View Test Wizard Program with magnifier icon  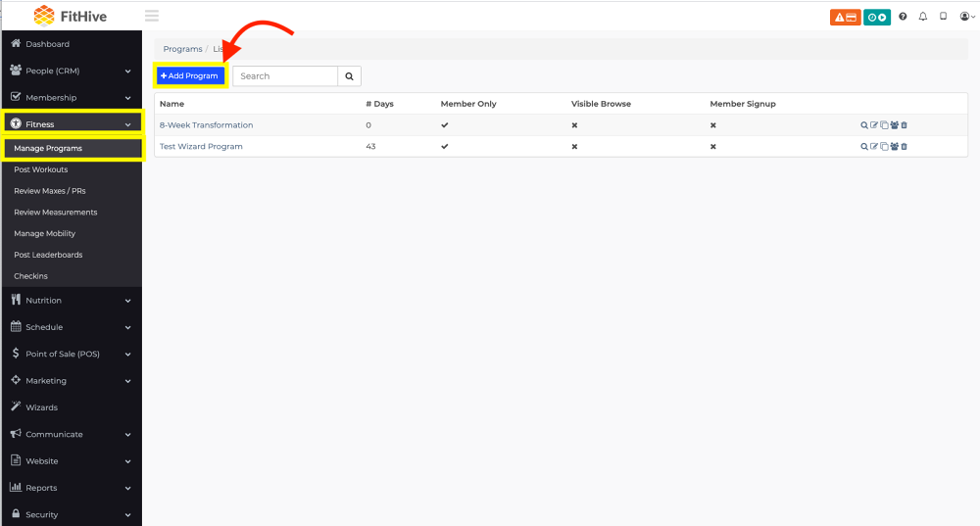(x=864, y=146)
